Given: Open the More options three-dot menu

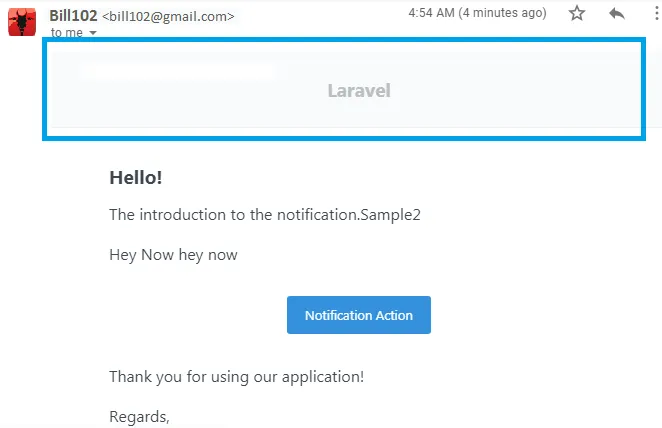Looking at the screenshot, I should [653, 14].
